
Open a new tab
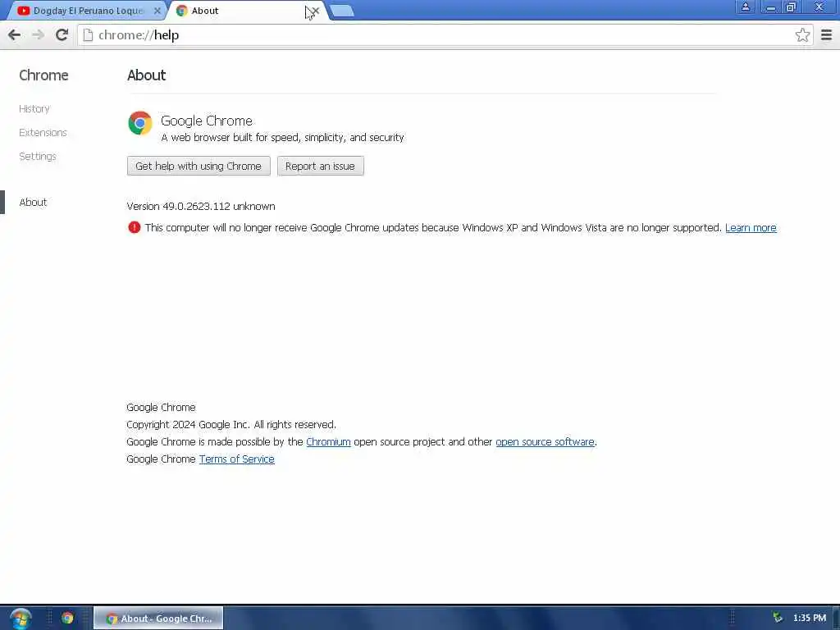pos(342,11)
